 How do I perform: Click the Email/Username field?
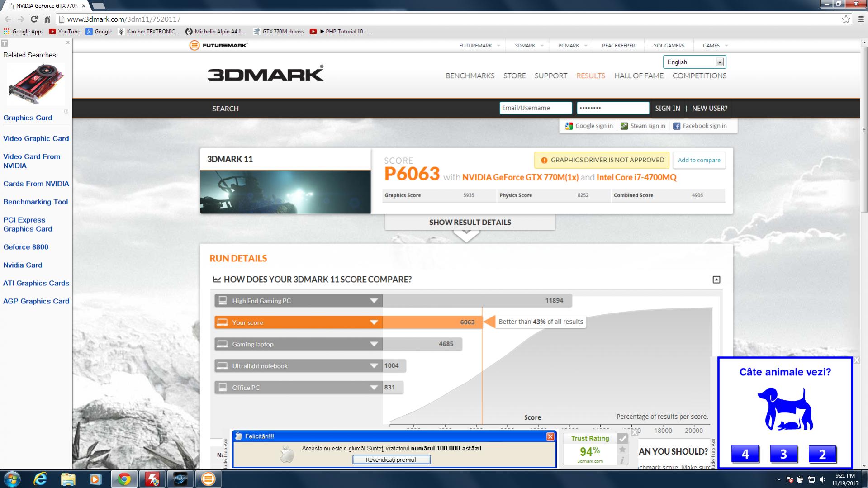tap(536, 108)
